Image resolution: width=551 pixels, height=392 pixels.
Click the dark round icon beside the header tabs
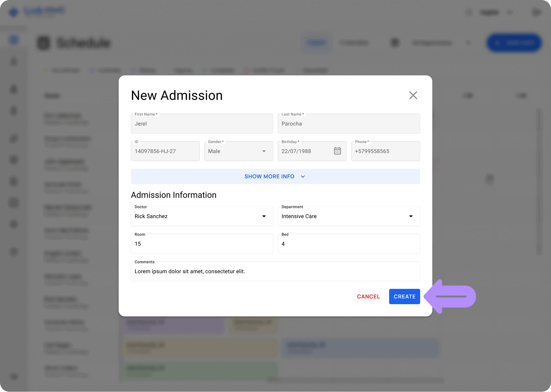point(394,42)
